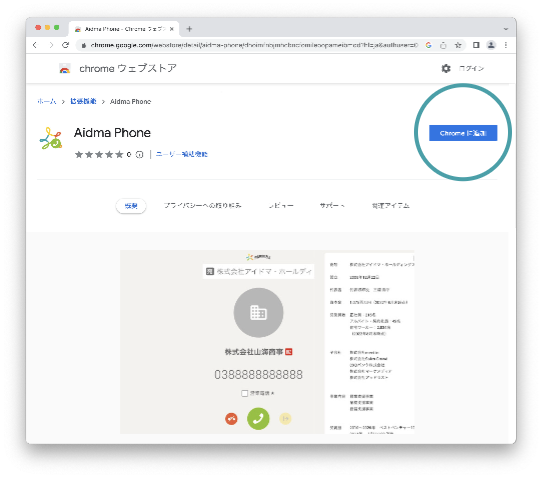Click the Aidma Phone extension logo
The width and height of the screenshot is (542, 478).
(x=51, y=138)
